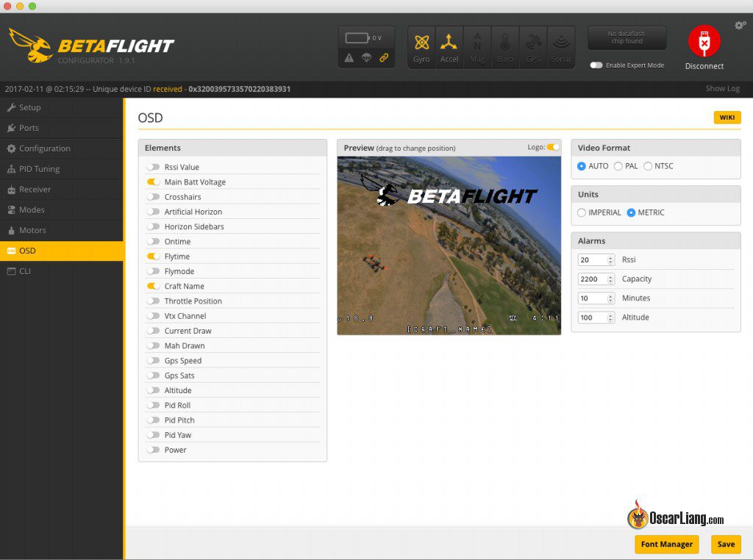Click the Mag sensor icon
Viewport: 753px width, 560px height.
477,47
